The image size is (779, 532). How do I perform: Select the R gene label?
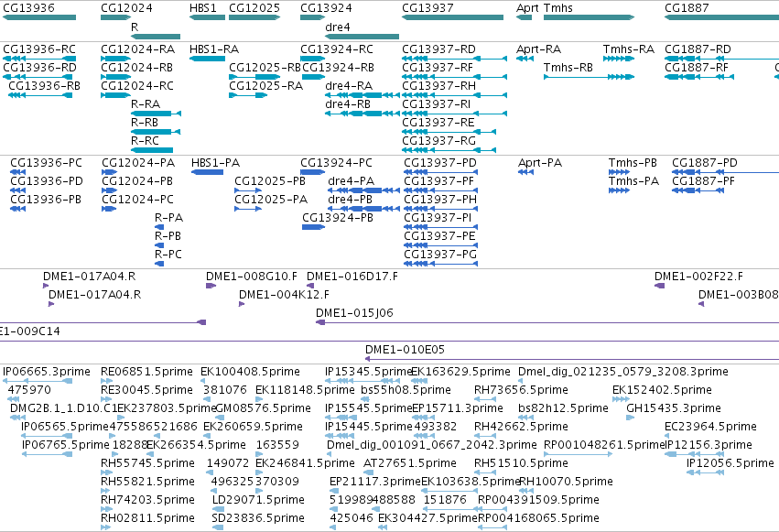135,27
